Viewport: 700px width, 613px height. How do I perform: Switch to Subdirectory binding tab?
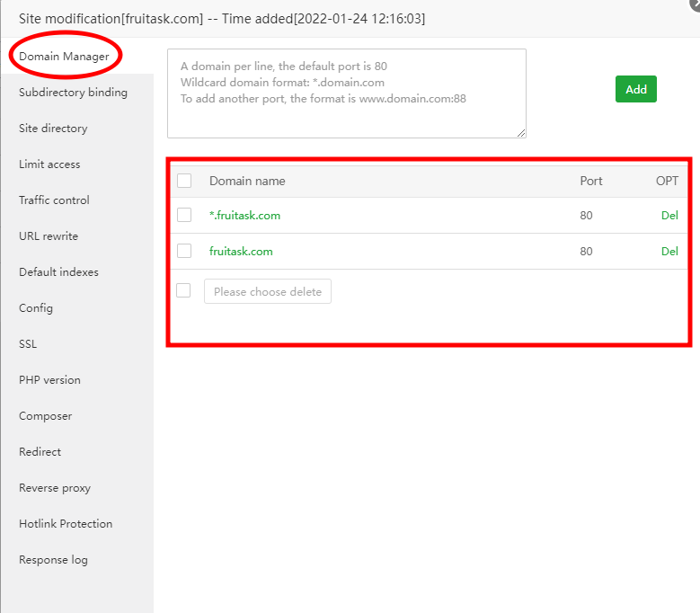73,93
